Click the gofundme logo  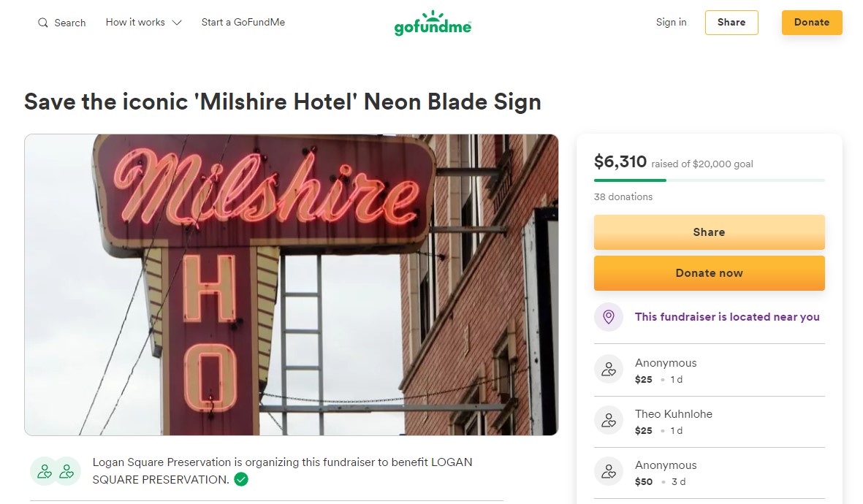(x=433, y=23)
